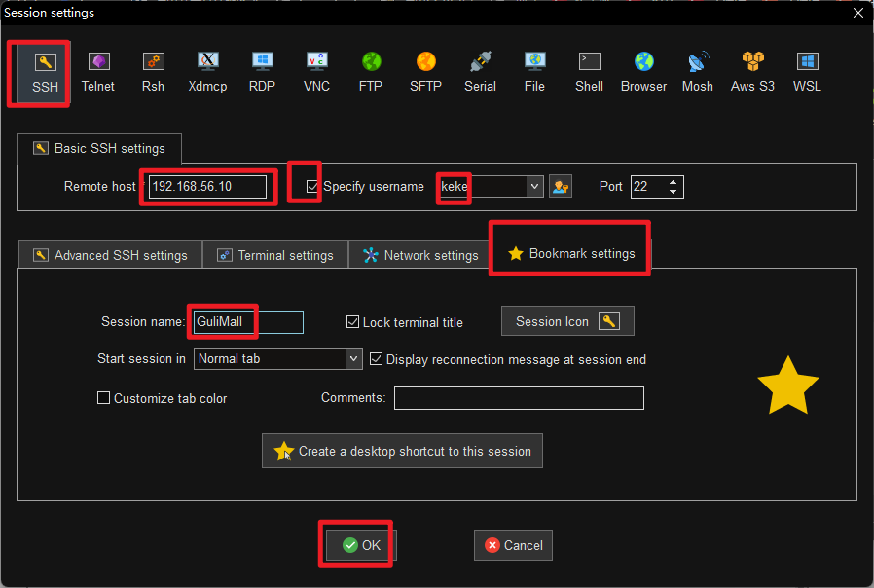Increase the Port number

[x=673, y=182]
